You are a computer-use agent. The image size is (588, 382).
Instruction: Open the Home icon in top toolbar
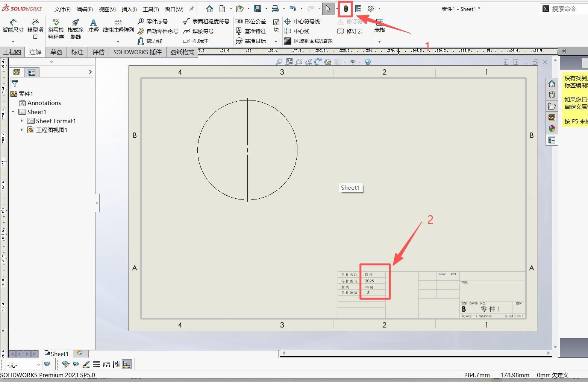coord(210,9)
